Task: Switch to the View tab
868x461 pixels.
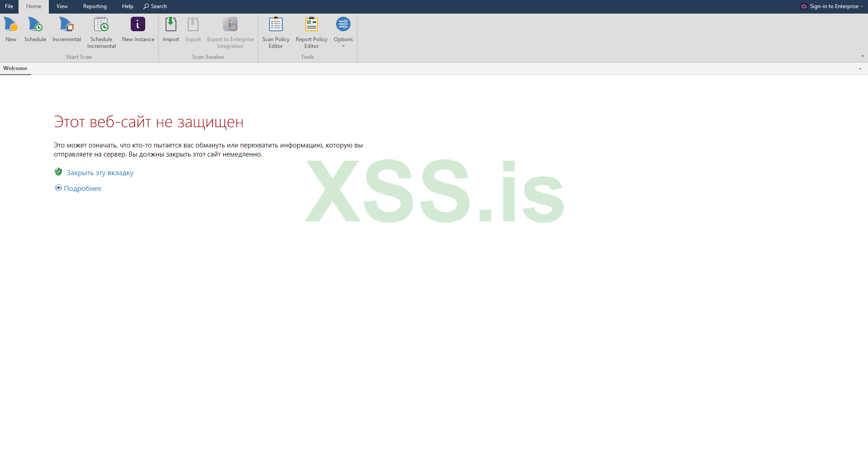Action: (62, 6)
